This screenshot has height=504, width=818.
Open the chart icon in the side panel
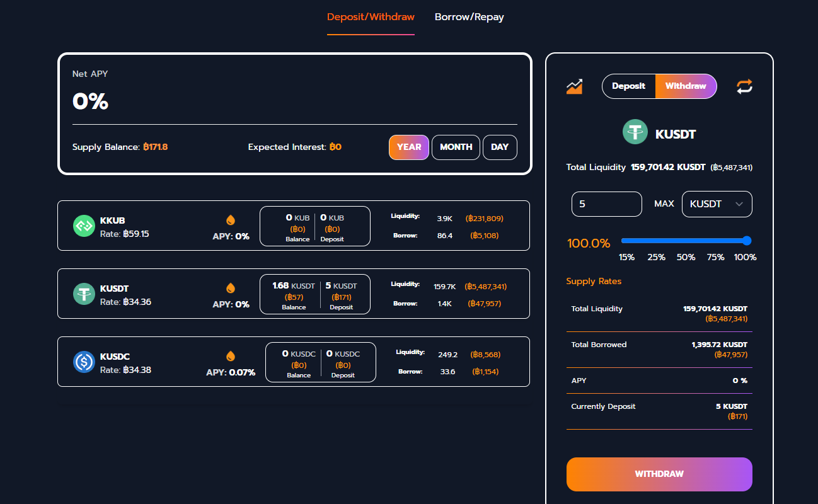(x=574, y=86)
